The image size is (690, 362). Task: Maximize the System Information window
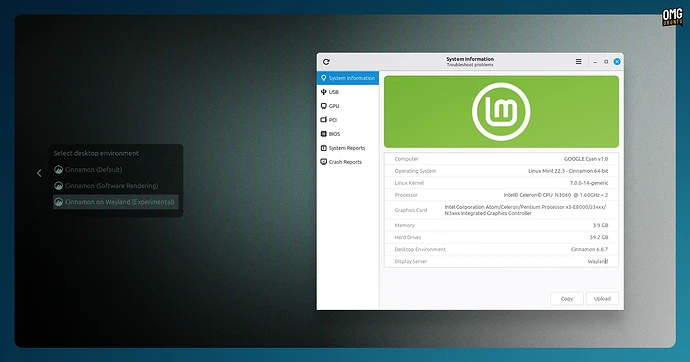(x=606, y=62)
